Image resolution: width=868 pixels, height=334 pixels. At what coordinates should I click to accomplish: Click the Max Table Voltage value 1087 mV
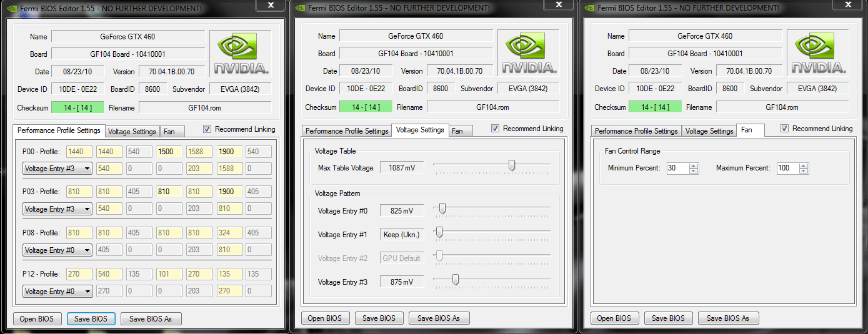point(402,167)
